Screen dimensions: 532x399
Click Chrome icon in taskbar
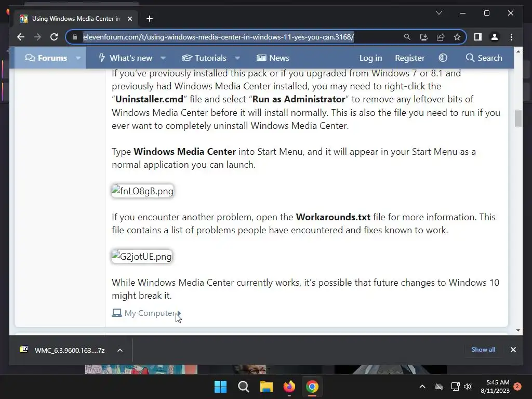pyautogui.click(x=312, y=387)
